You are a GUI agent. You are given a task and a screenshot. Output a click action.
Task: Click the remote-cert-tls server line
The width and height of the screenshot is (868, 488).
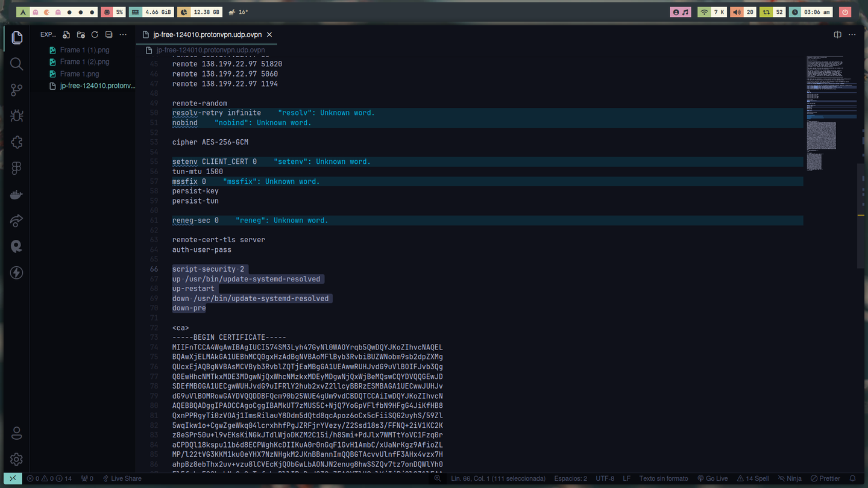tap(219, 240)
